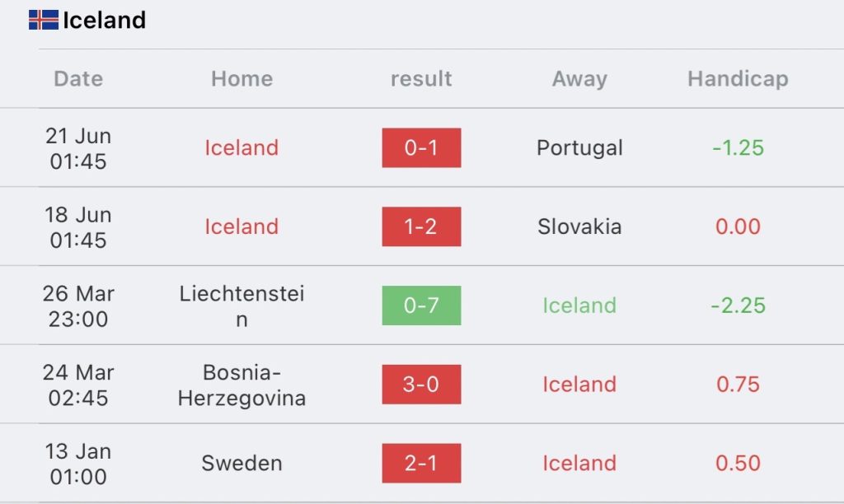Click the Away column header
This screenshot has width=844, height=504.
pos(579,79)
